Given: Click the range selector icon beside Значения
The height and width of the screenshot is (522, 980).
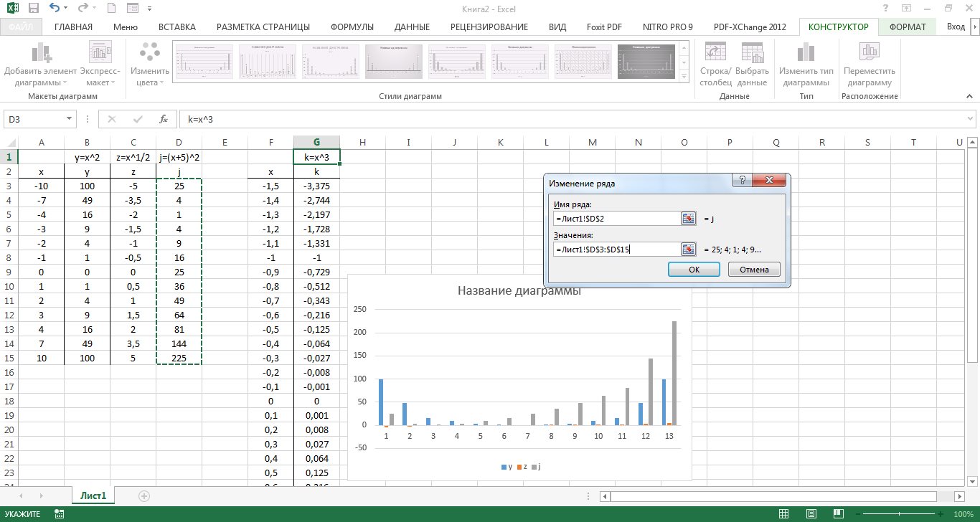Looking at the screenshot, I should point(689,250).
